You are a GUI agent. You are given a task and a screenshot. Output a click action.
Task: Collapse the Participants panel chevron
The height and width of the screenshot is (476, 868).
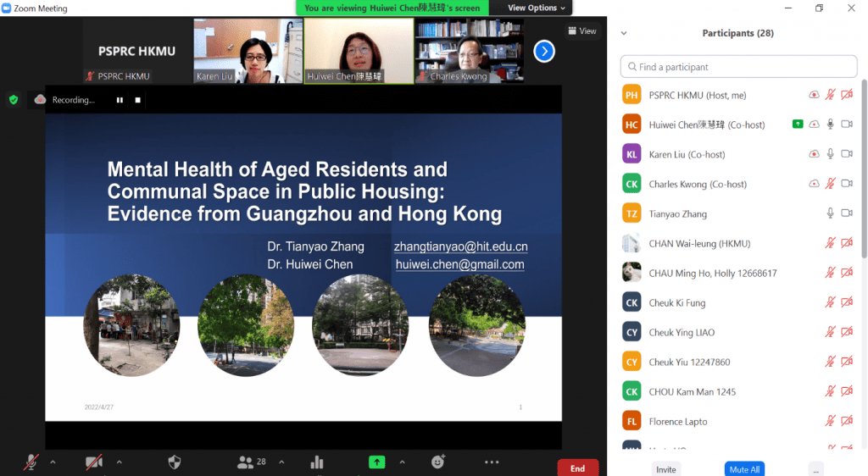(x=624, y=33)
